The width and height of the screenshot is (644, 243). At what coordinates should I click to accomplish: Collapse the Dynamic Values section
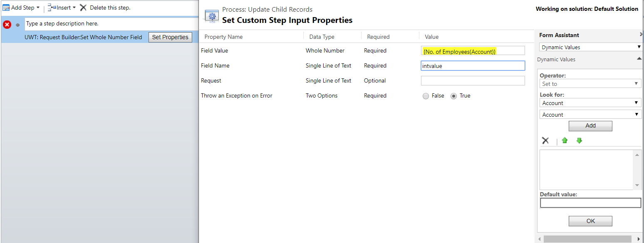(x=639, y=59)
